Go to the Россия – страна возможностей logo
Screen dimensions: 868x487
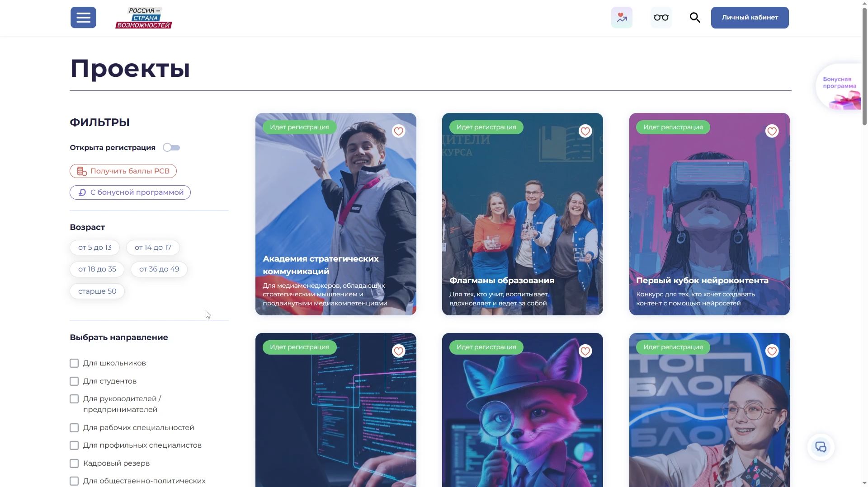click(x=144, y=18)
